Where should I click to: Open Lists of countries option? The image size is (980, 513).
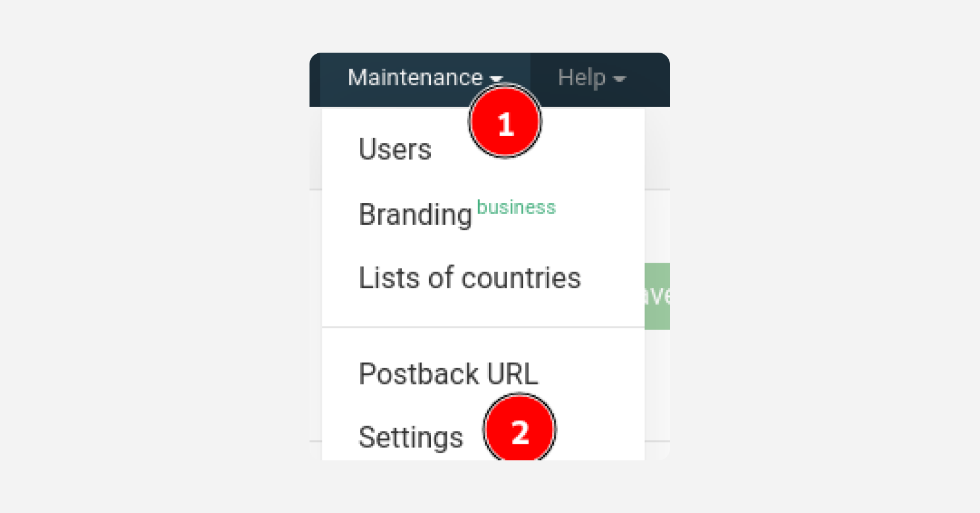470,278
